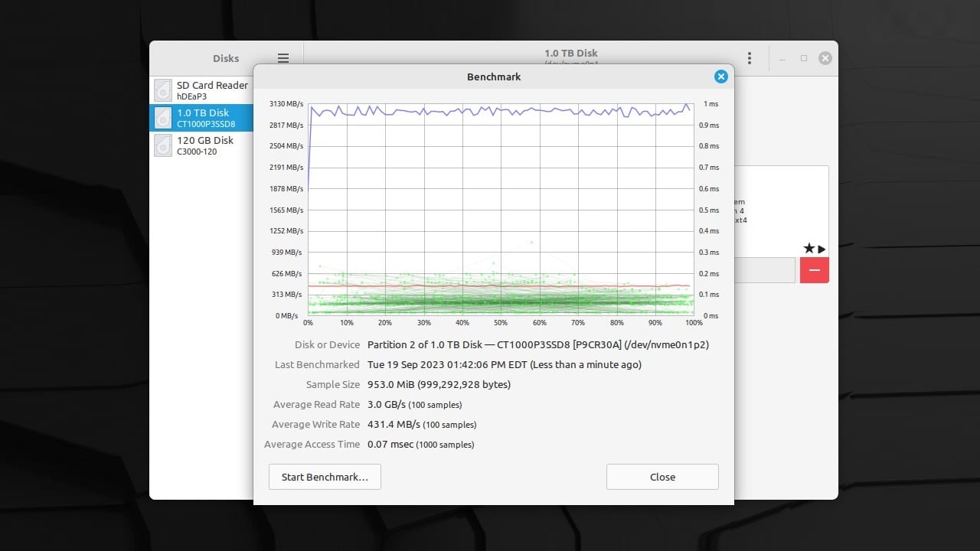Mount the partition via the play icon
980x551 pixels.
820,248
